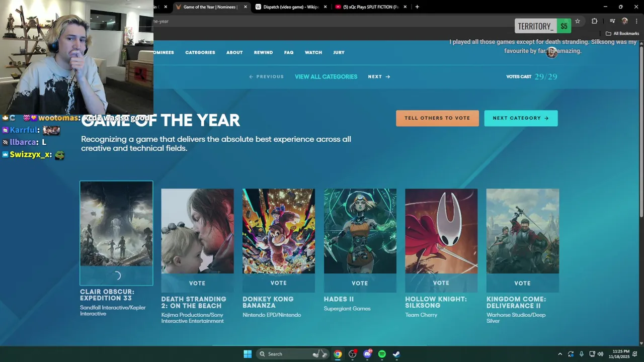The width and height of the screenshot is (644, 362).
Task: Open Discord from the taskbar
Action: click(x=367, y=354)
